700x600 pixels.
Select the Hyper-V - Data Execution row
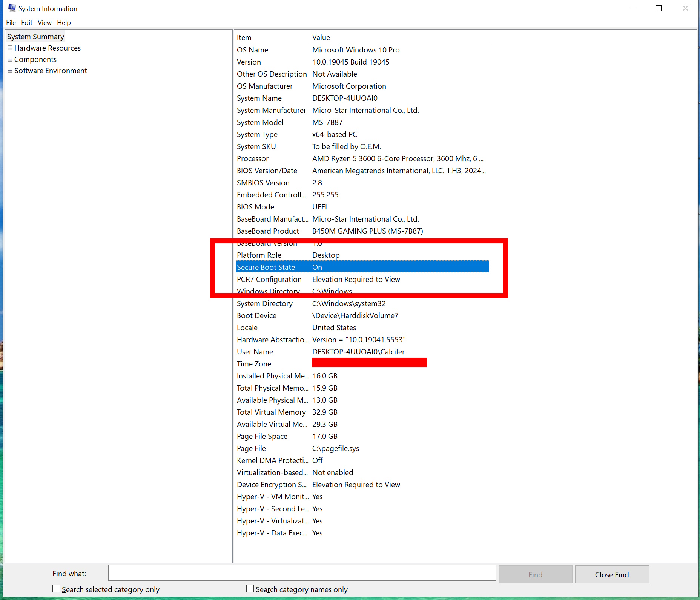pyautogui.click(x=362, y=533)
